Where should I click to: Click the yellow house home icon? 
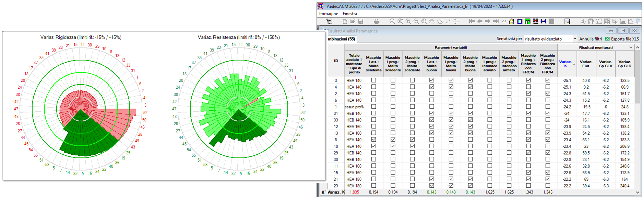[511, 21]
